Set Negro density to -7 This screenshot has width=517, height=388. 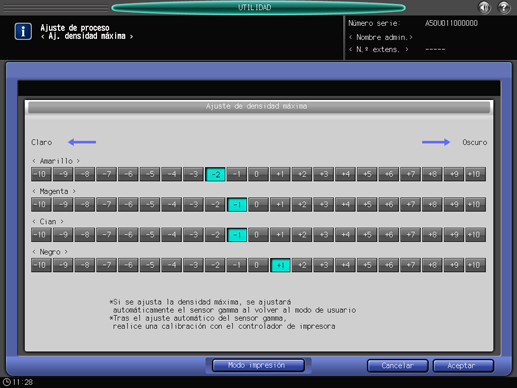tap(107, 265)
